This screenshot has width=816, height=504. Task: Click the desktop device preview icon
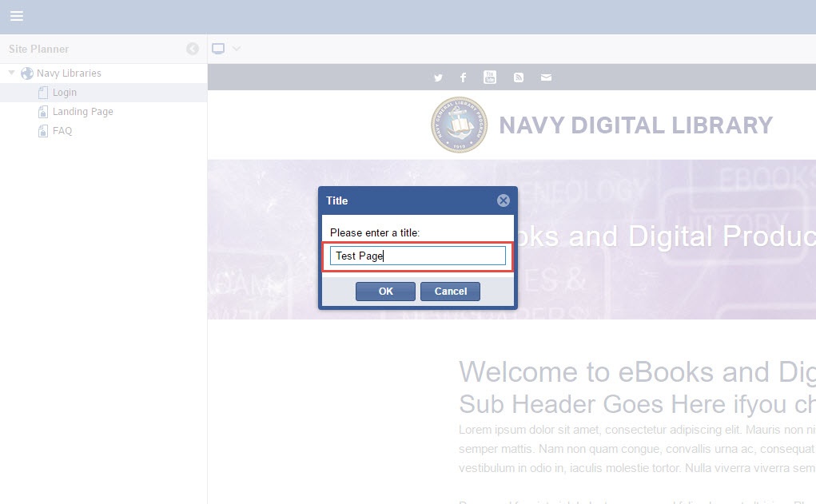pyautogui.click(x=218, y=49)
